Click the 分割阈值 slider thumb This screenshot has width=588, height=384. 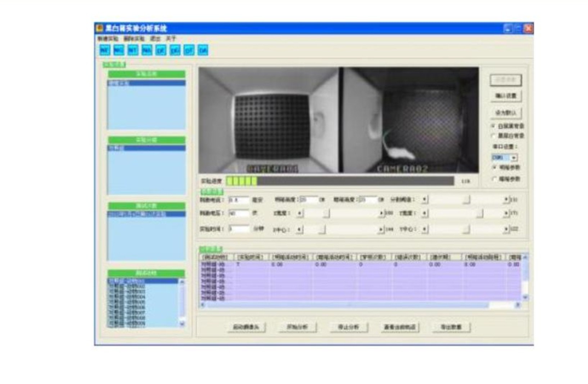pyautogui.click(x=466, y=200)
